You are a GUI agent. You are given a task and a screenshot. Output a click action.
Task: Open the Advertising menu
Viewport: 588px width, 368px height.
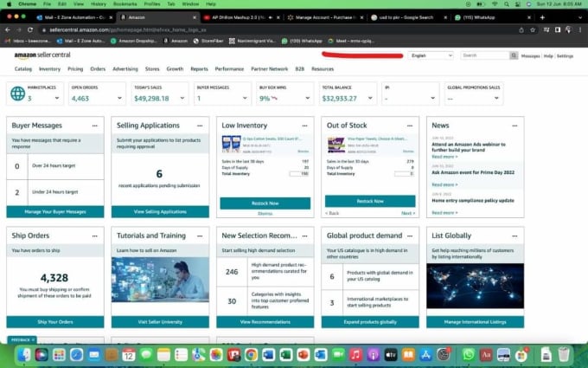(125, 69)
